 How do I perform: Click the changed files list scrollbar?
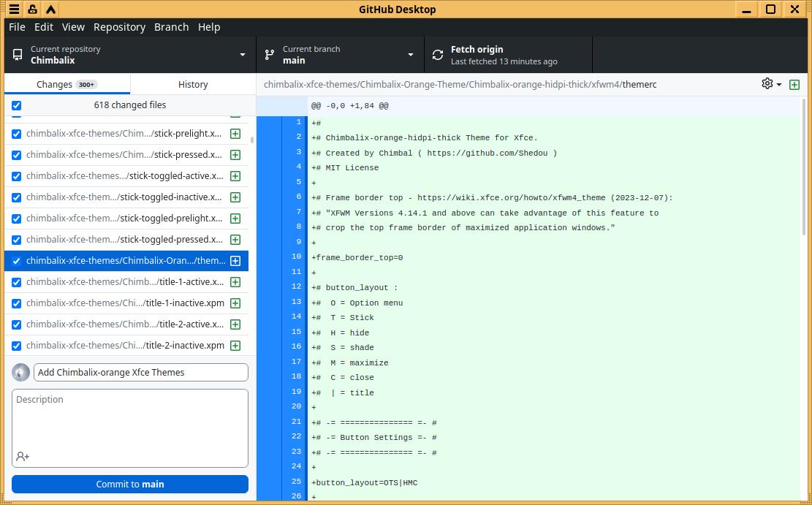tap(252, 139)
